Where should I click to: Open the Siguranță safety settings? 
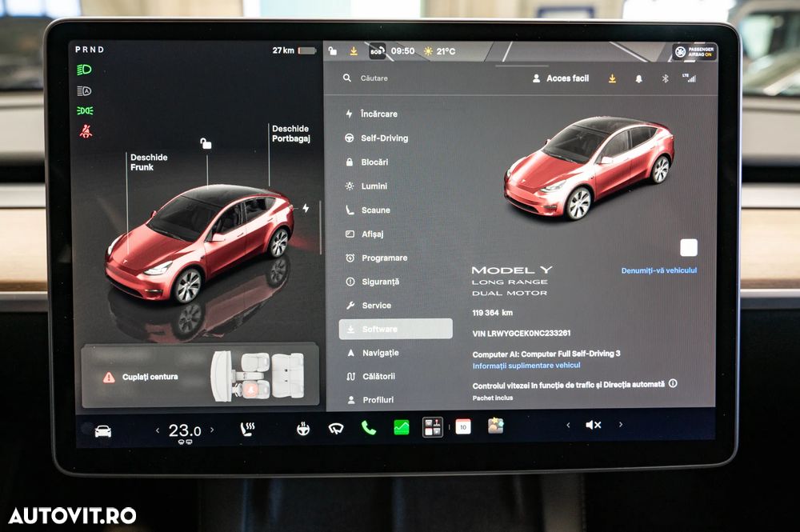tap(373, 282)
